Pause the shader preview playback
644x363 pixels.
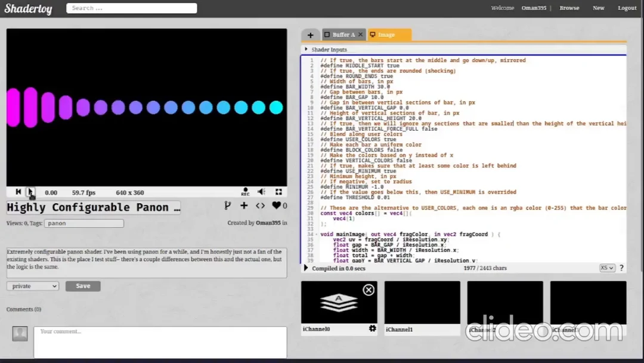pos(31,192)
